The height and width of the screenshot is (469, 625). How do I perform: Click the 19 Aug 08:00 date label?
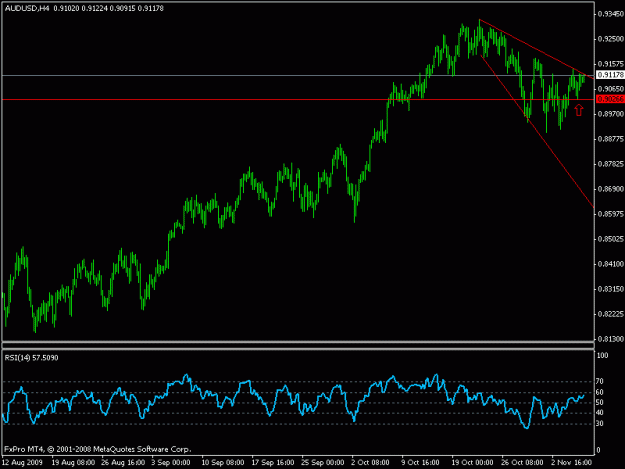(x=73, y=463)
